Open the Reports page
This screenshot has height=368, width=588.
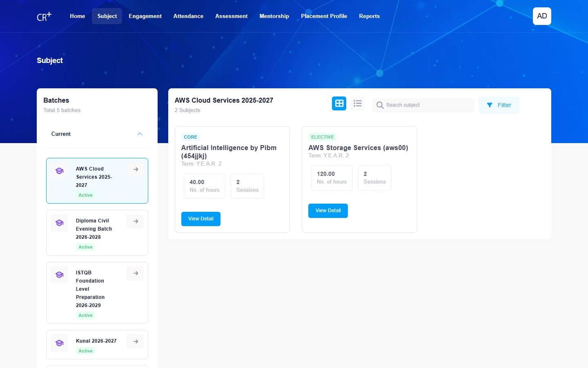(370, 16)
